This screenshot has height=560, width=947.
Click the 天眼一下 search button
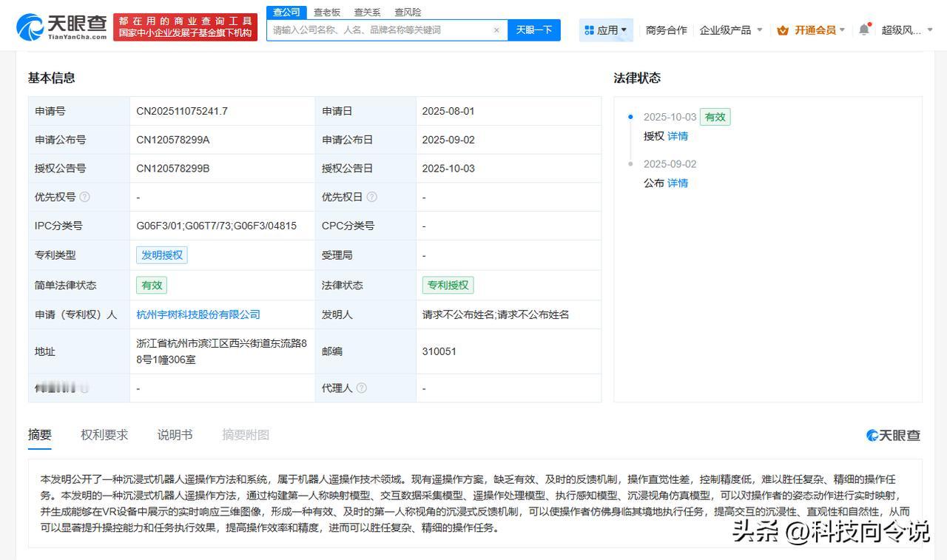point(534,30)
